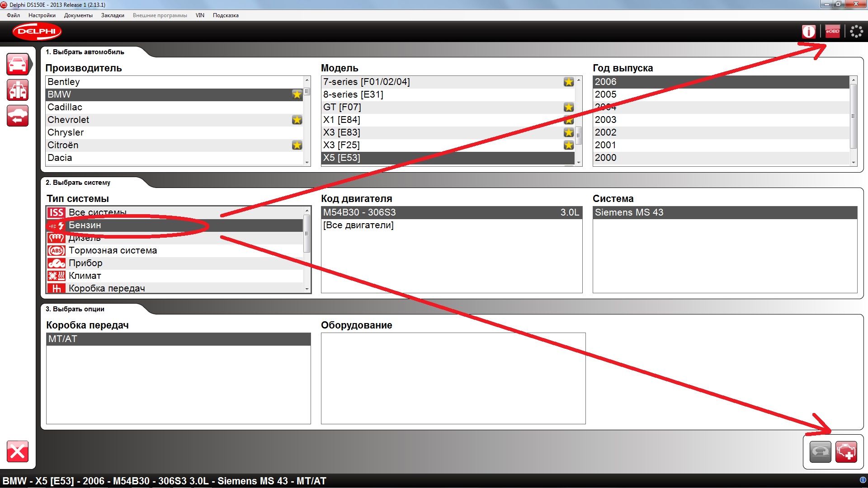Select year 2000
The height and width of the screenshot is (488, 868).
pyautogui.click(x=721, y=158)
